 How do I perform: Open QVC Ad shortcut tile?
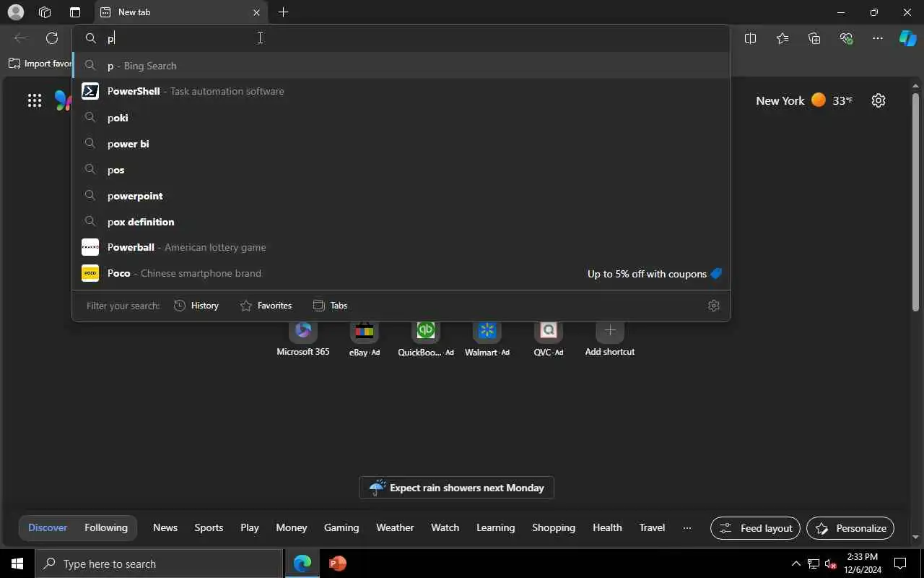pyautogui.click(x=549, y=340)
